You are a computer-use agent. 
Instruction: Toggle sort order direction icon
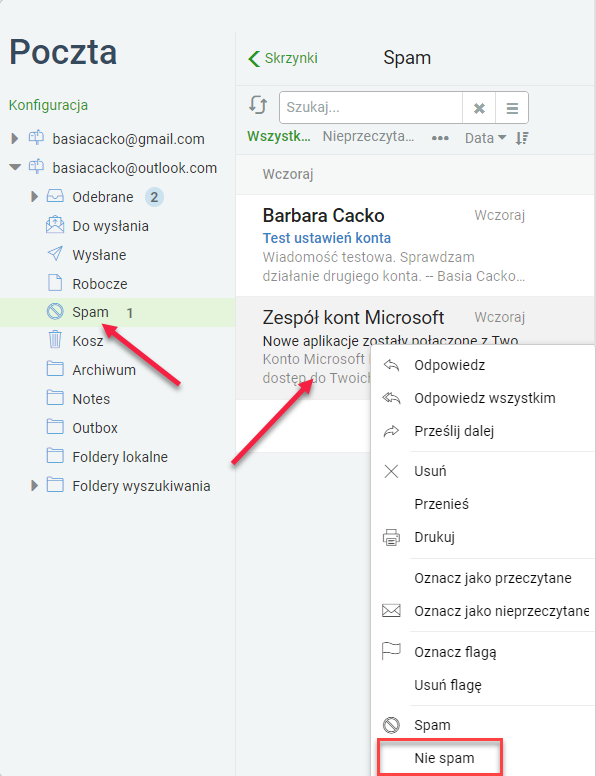[x=522, y=138]
